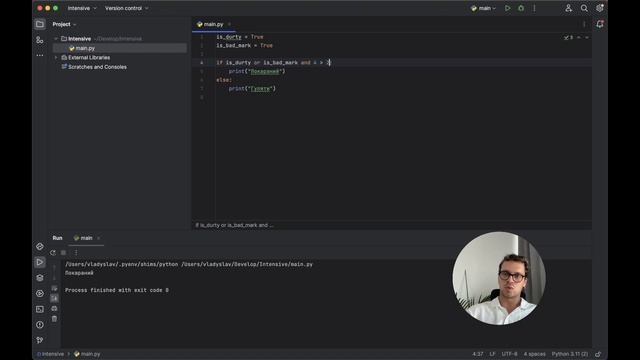Viewport: 640px width, 360px height.
Task: Open Git version control tool window icon
Action: pos(40,340)
